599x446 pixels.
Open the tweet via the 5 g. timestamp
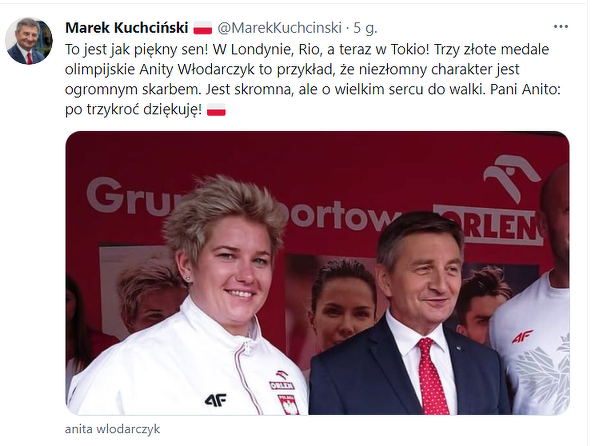click(365, 28)
